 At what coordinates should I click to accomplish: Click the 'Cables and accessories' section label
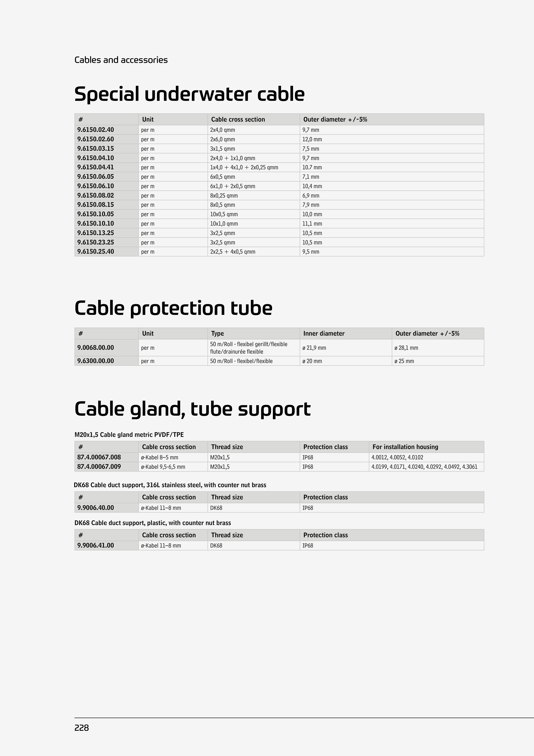point(121,60)
